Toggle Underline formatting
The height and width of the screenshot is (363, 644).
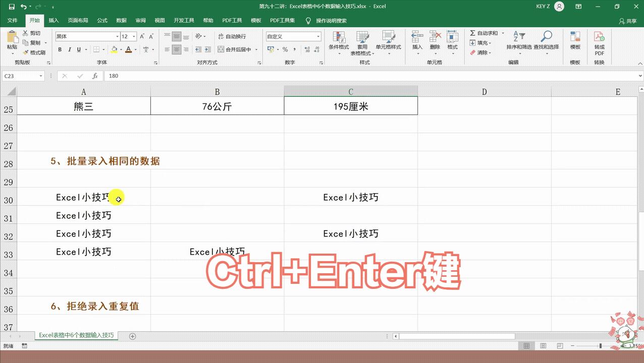pos(79,49)
